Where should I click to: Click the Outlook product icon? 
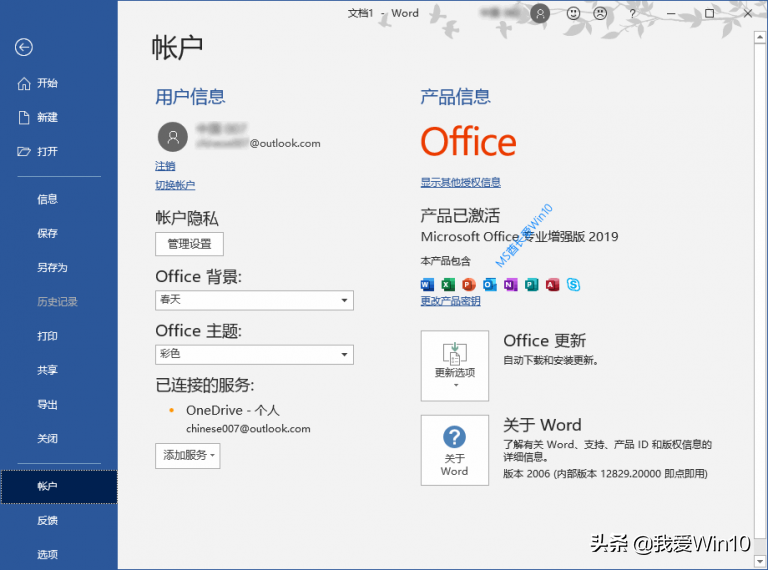pyautogui.click(x=489, y=285)
